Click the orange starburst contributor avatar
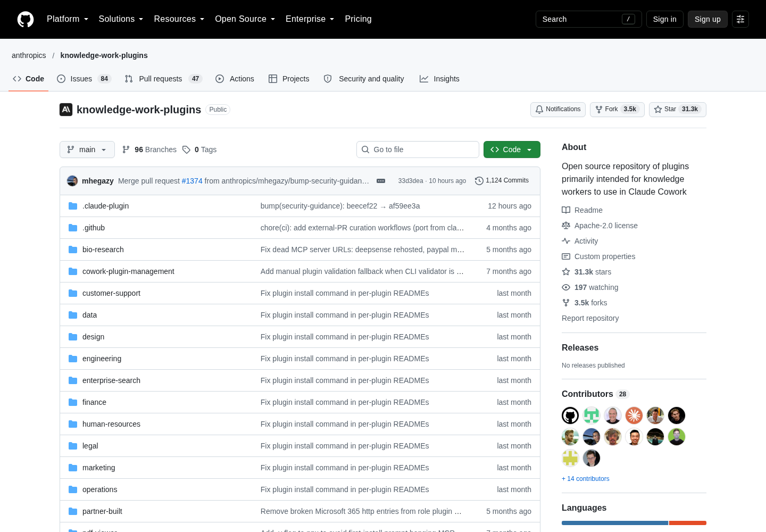The height and width of the screenshot is (532, 766). coord(634,415)
